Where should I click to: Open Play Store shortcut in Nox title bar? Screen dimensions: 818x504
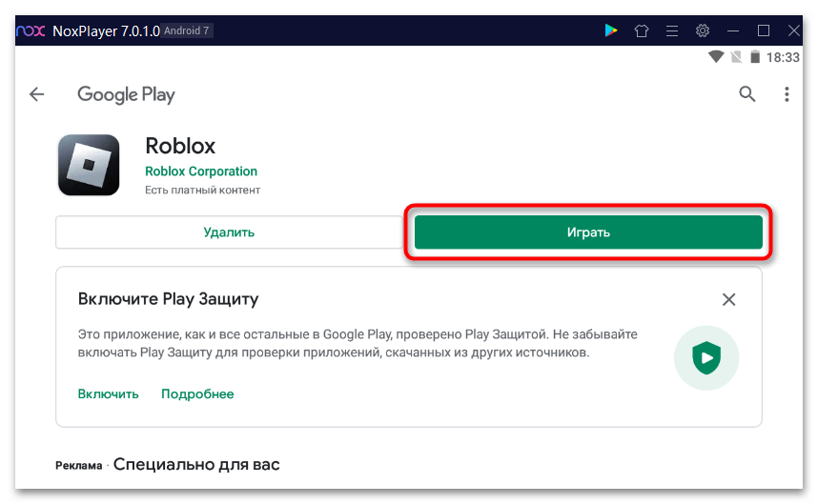[611, 30]
